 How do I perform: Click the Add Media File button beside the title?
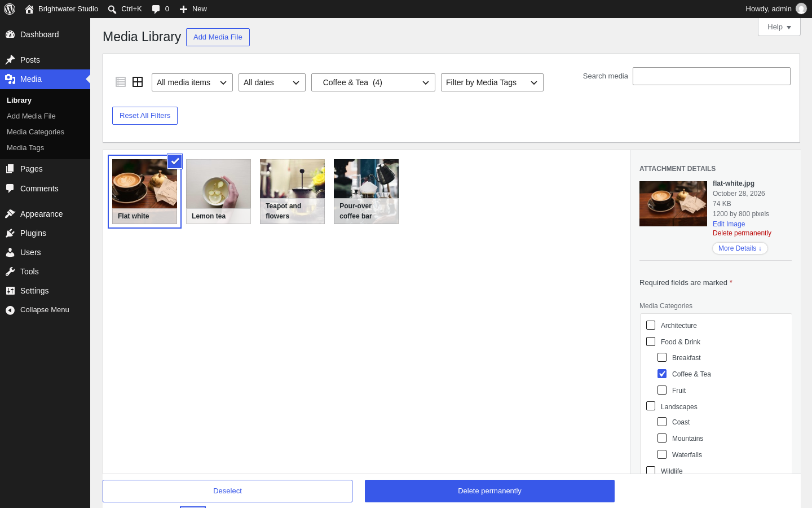coord(218,37)
